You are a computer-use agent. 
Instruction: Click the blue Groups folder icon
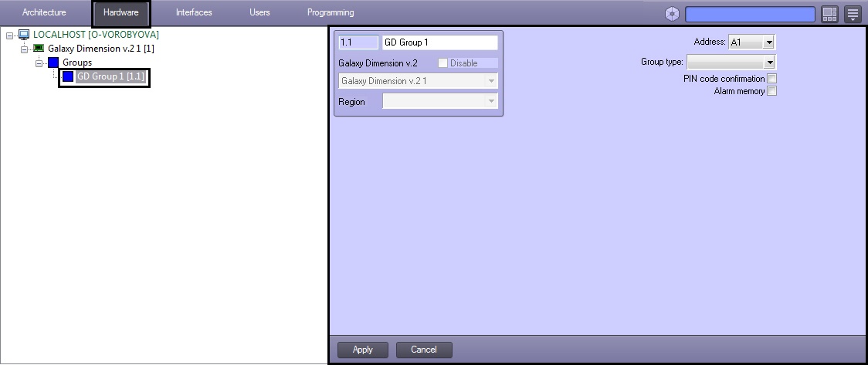click(53, 63)
